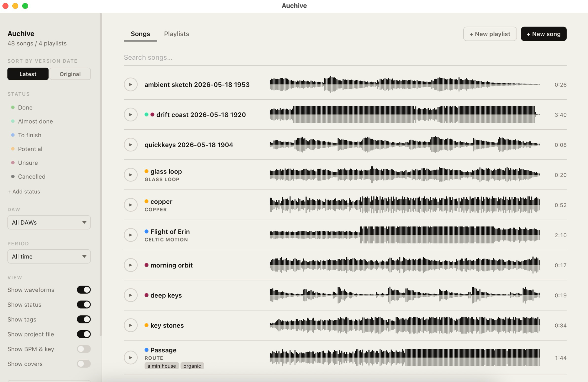Click + New playlist button
The width and height of the screenshot is (588, 382).
coord(490,34)
